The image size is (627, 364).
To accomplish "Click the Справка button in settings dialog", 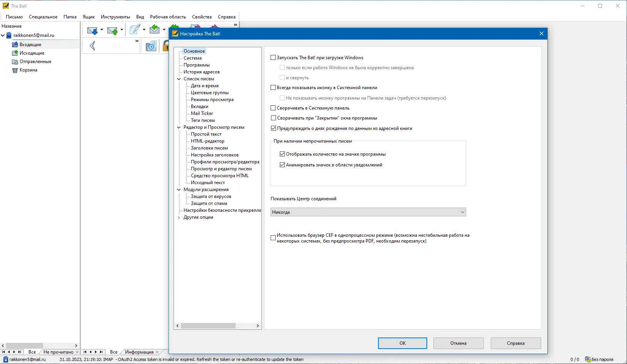I will pyautogui.click(x=516, y=343).
